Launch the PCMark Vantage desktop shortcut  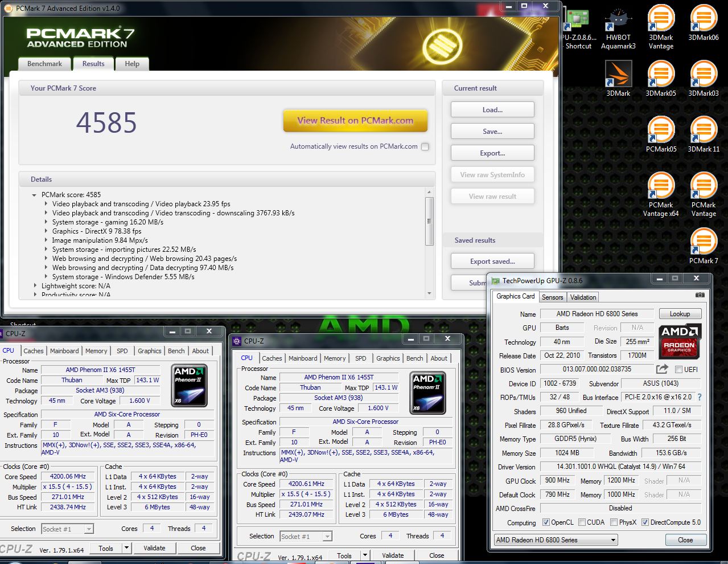pos(704,194)
